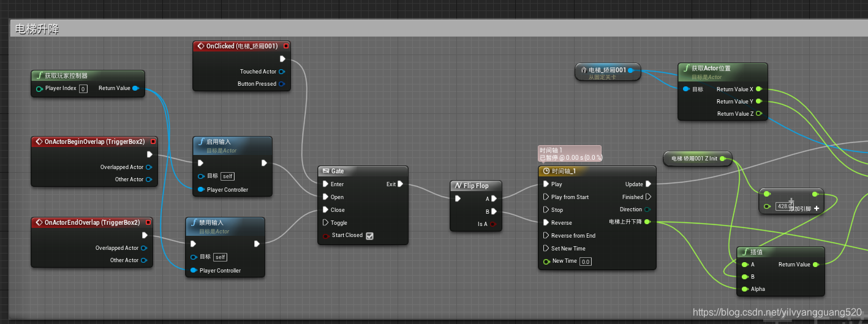This screenshot has width=868, height=324.
Task: Click the 目标 input pin on 获取Actor位置
Action: [x=686, y=89]
